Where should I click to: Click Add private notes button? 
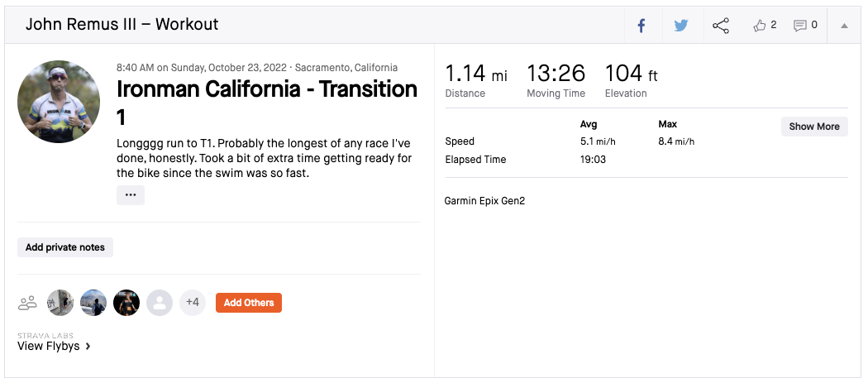[x=65, y=247]
